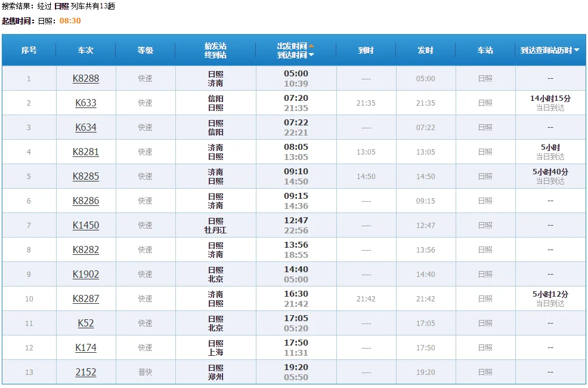Screen dimensions: 588x388
Task: Click the 车次 column header
Action: click(85, 50)
